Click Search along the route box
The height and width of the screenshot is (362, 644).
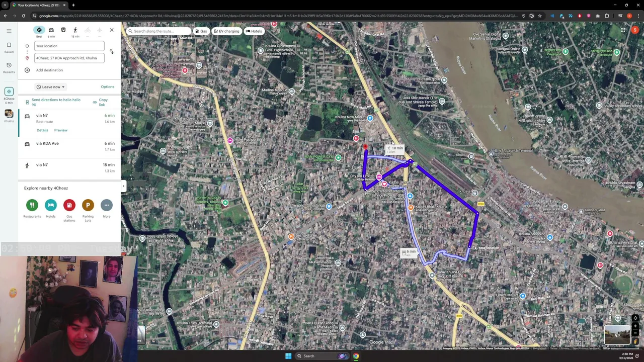tap(158, 31)
